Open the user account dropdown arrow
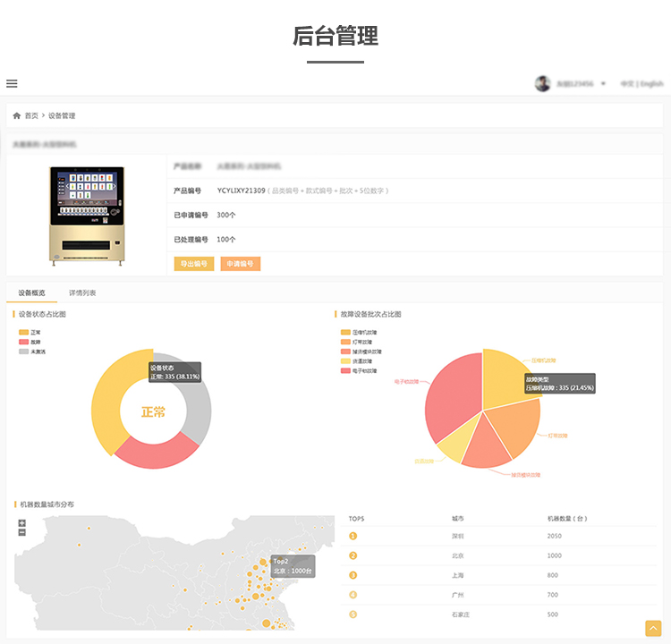The height and width of the screenshot is (644, 671). (603, 83)
